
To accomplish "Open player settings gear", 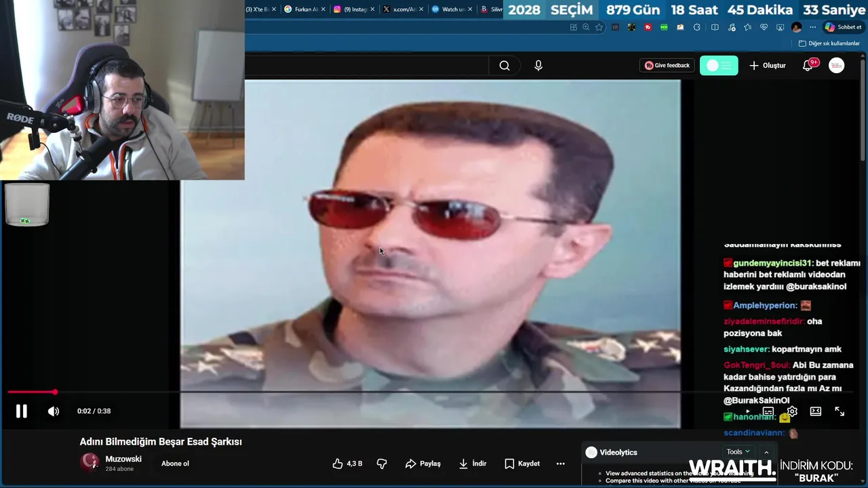I will 792,411.
